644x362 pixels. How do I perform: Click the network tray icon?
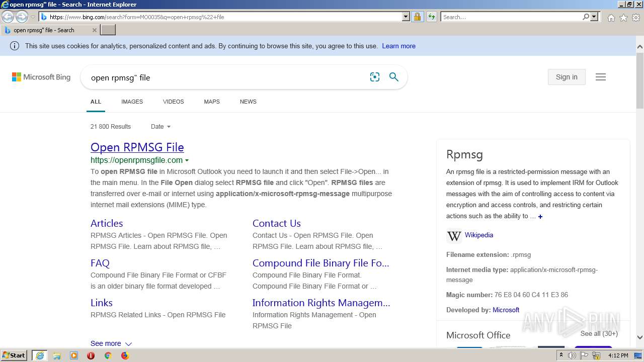tap(597, 355)
